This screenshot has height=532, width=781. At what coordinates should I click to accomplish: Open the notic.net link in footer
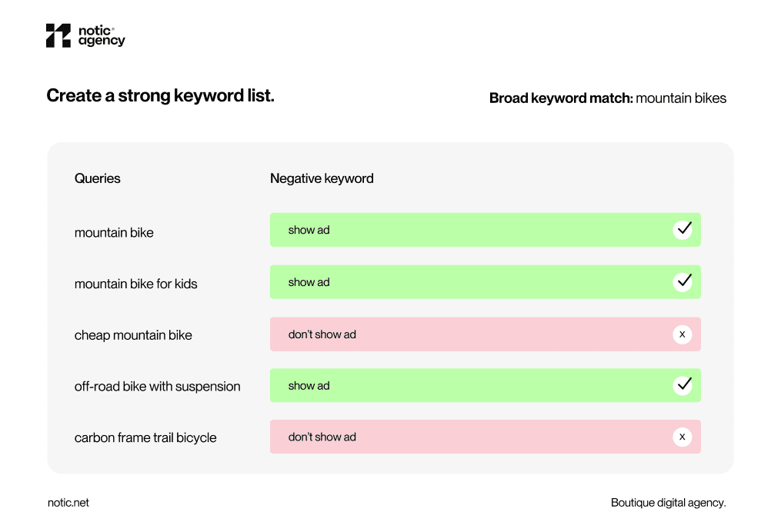tap(68, 503)
